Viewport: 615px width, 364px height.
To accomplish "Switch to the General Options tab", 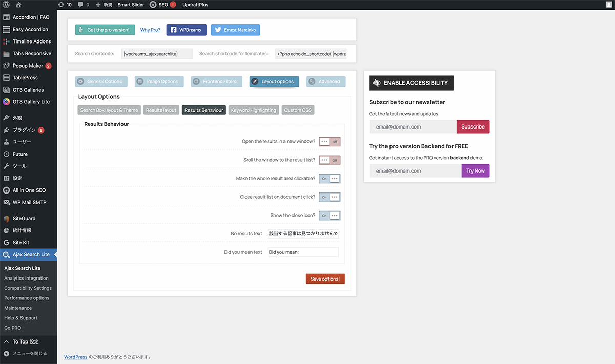I will tap(101, 81).
